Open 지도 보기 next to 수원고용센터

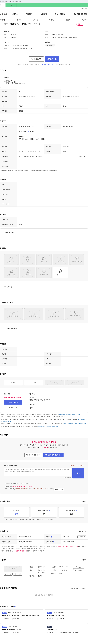click(x=82, y=537)
